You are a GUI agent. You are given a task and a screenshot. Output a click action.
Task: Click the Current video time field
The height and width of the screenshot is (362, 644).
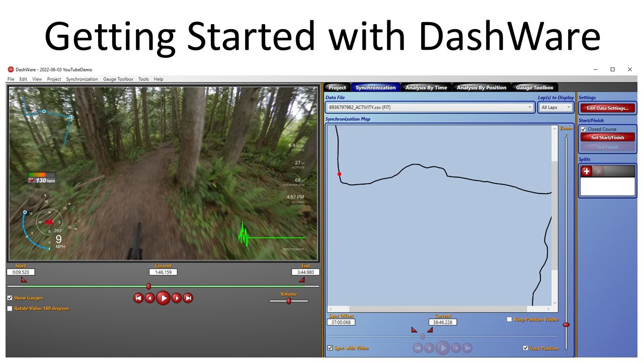pyautogui.click(x=163, y=272)
